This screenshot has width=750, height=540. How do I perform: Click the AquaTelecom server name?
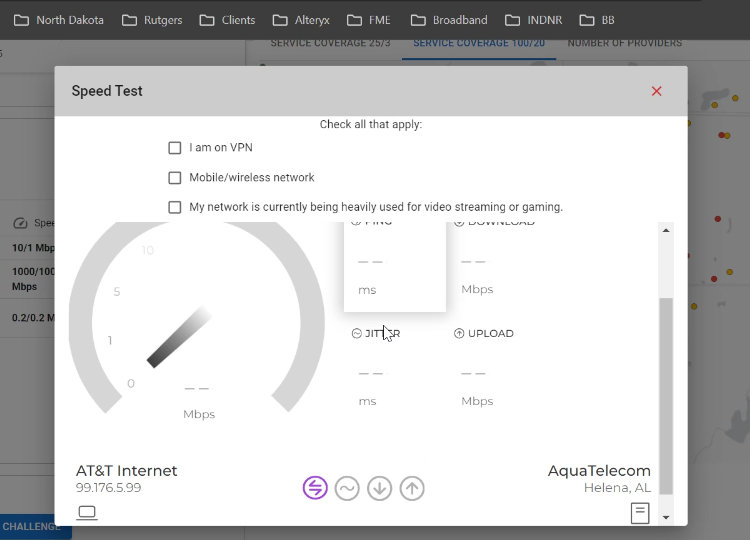click(x=599, y=471)
